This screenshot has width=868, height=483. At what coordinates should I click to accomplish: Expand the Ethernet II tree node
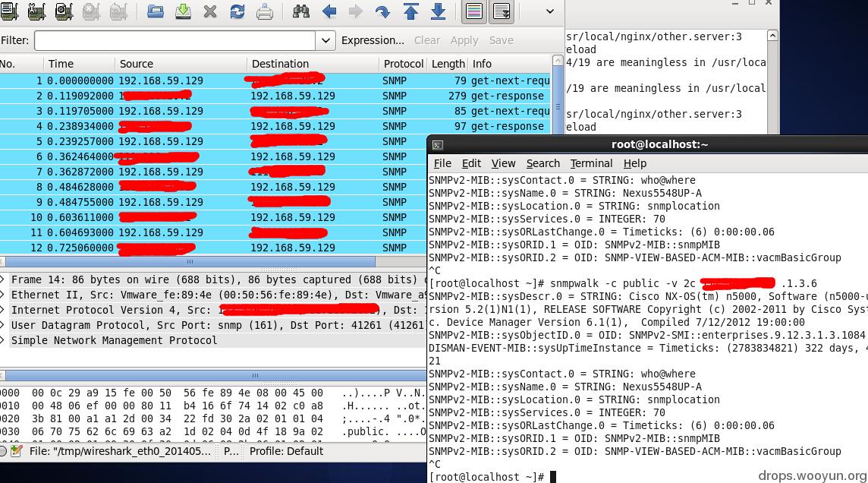[x=2, y=295]
